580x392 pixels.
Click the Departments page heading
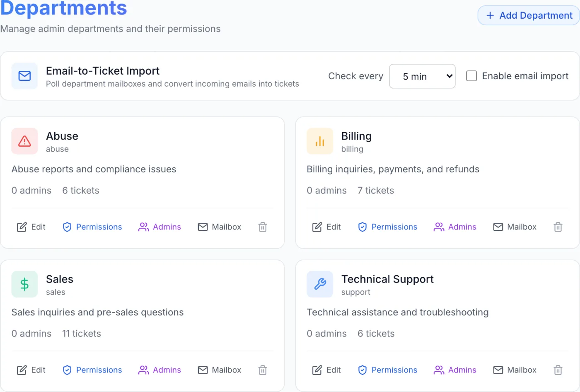pos(63,8)
